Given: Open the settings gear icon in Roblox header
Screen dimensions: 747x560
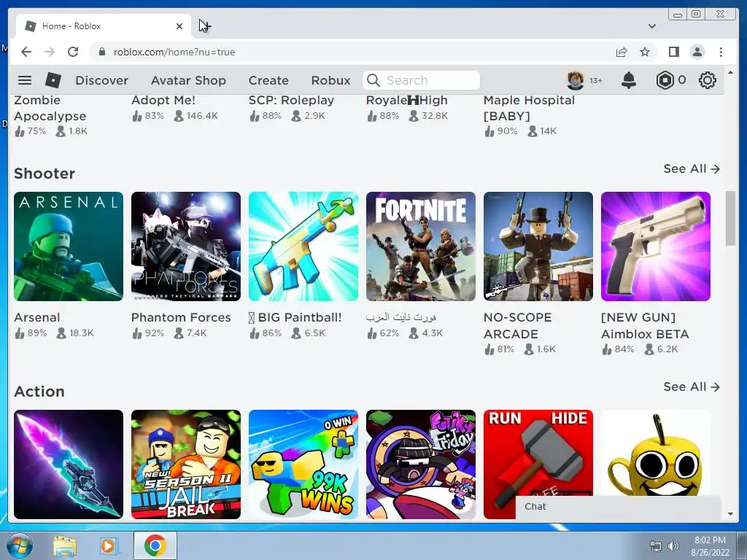Looking at the screenshot, I should coord(707,80).
